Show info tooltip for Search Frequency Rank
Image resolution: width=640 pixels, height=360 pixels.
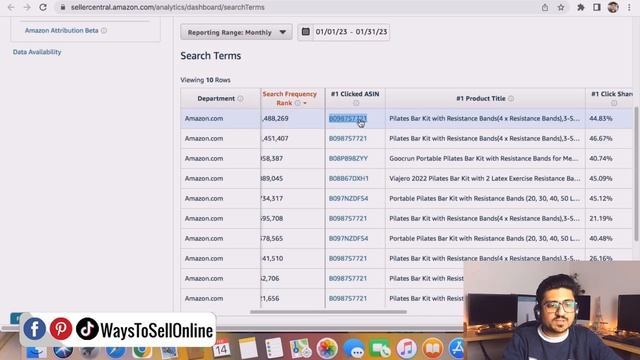click(x=298, y=103)
